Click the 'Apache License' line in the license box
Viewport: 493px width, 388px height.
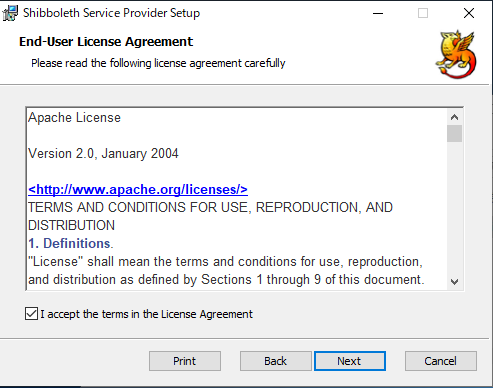[74, 117]
